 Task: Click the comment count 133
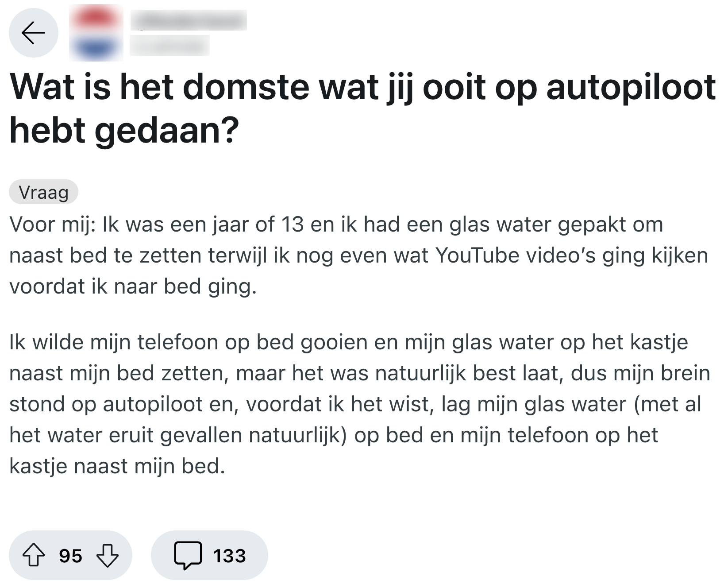pos(229,556)
